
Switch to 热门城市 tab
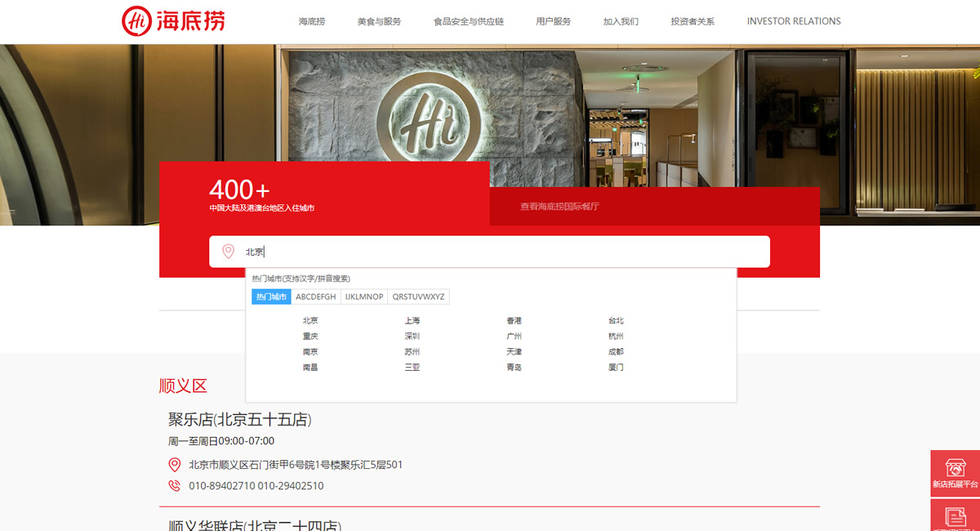tap(271, 297)
